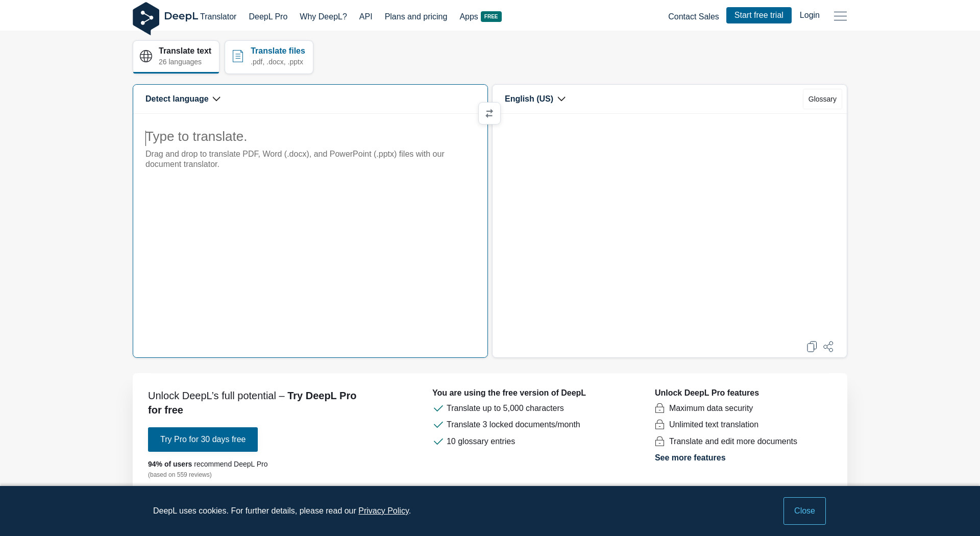The height and width of the screenshot is (536, 980).
Task: Open the API menu item
Action: 365,16
